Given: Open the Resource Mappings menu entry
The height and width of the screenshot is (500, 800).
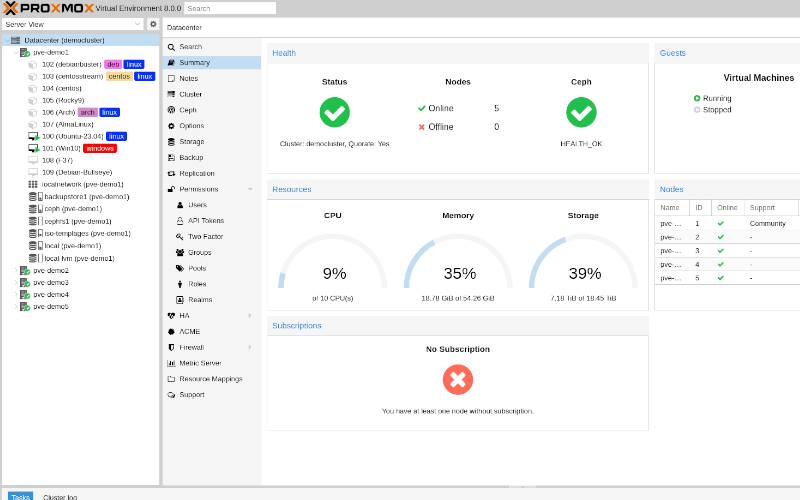Looking at the screenshot, I should click(x=212, y=379).
